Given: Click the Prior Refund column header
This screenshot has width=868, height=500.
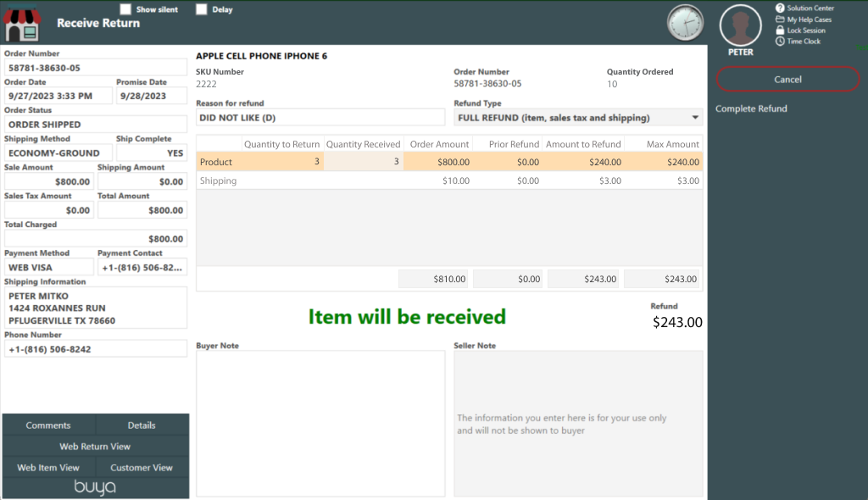Looking at the screenshot, I should point(514,144).
